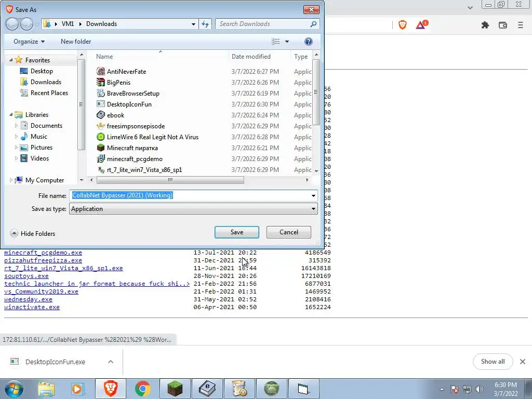Select the Videos library
This screenshot has height=399, width=532.
[39, 158]
